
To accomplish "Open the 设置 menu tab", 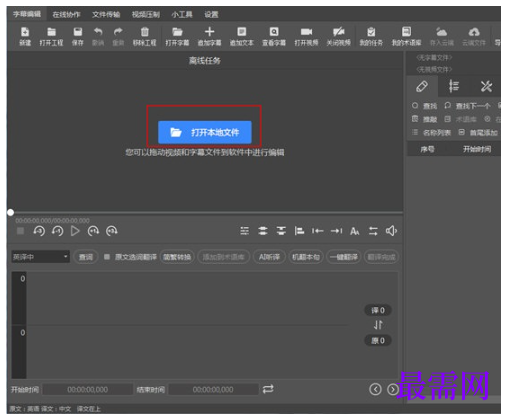I will [211, 14].
